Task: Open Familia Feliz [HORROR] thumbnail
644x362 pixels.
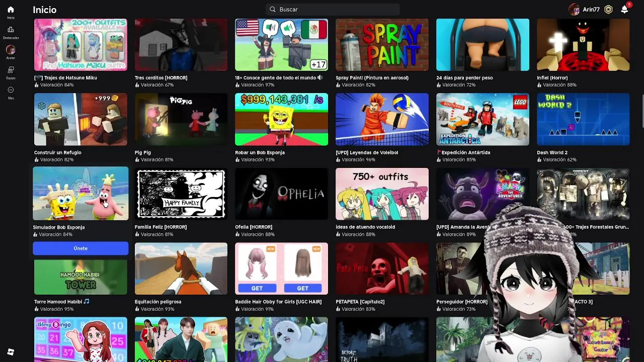Action: click(x=181, y=194)
